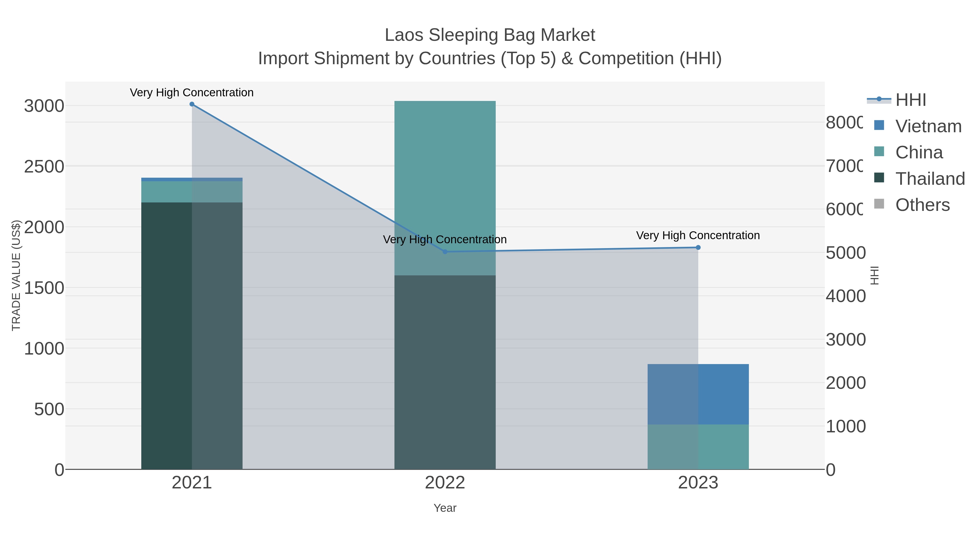Click the China teal legend swatch
Image resolution: width=980 pixels, height=551 pixels.
879,151
